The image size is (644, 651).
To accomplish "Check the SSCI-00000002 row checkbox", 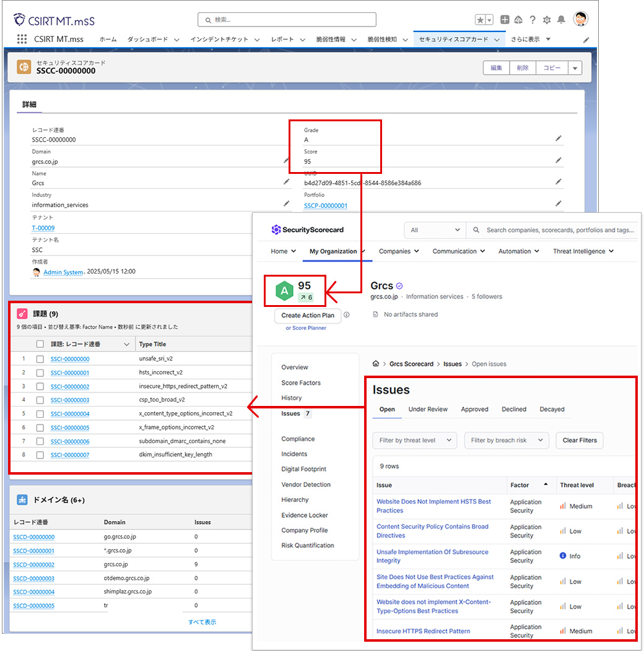I will [40, 387].
